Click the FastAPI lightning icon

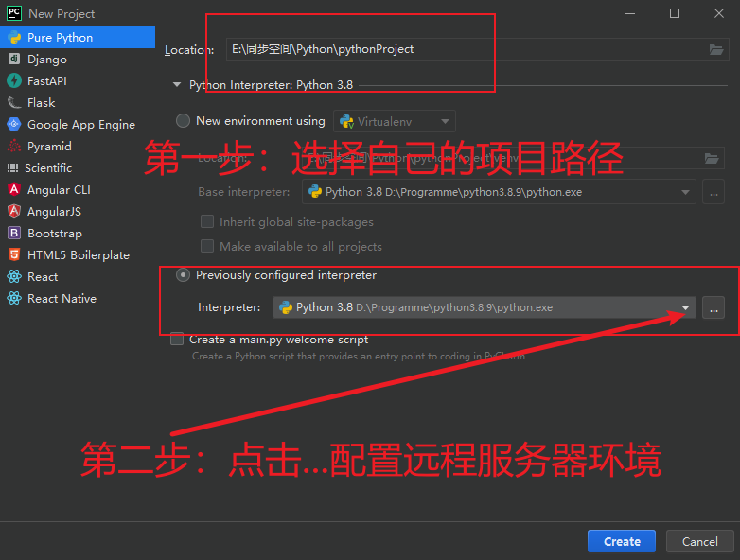pyautogui.click(x=14, y=80)
